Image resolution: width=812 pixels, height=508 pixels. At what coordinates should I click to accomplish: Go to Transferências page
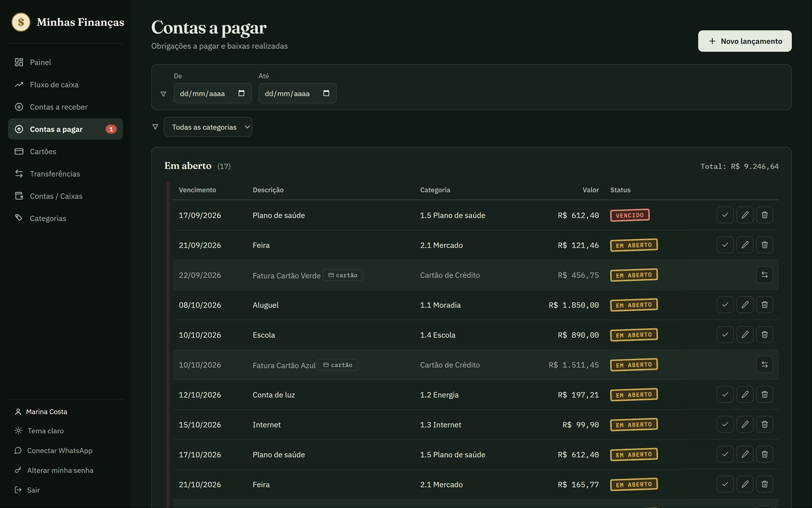tap(65, 174)
